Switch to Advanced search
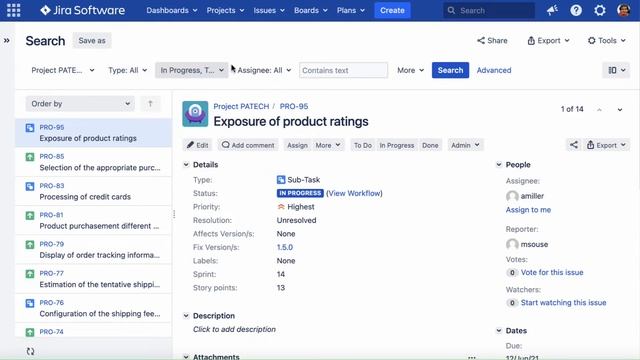640x360 pixels. pos(493,70)
